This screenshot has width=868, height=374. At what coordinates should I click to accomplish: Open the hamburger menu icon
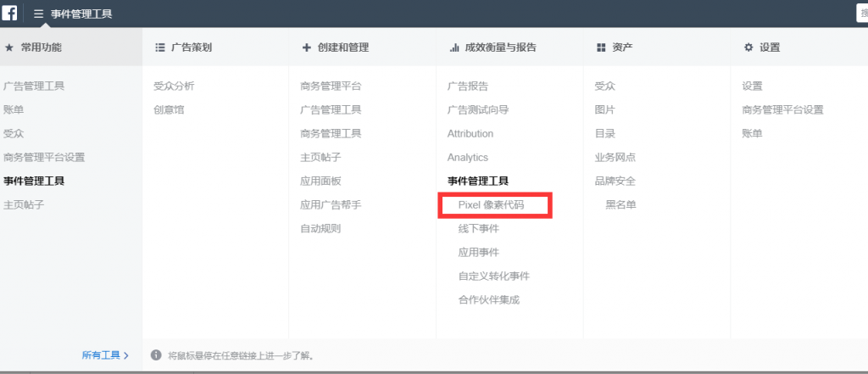click(x=38, y=14)
